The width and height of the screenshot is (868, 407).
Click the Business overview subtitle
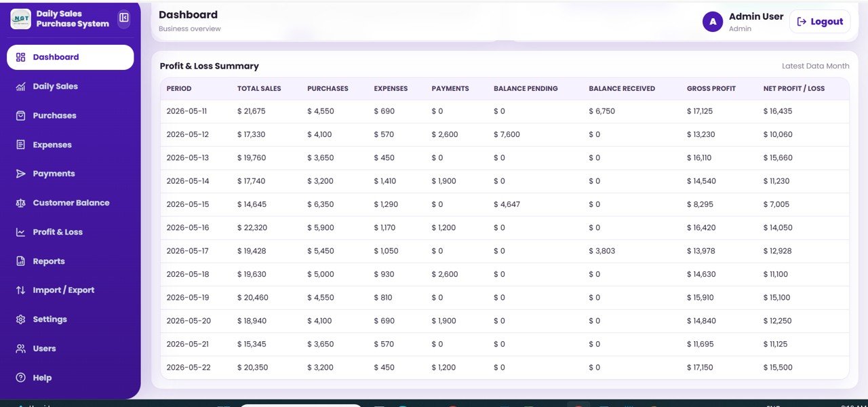point(190,29)
